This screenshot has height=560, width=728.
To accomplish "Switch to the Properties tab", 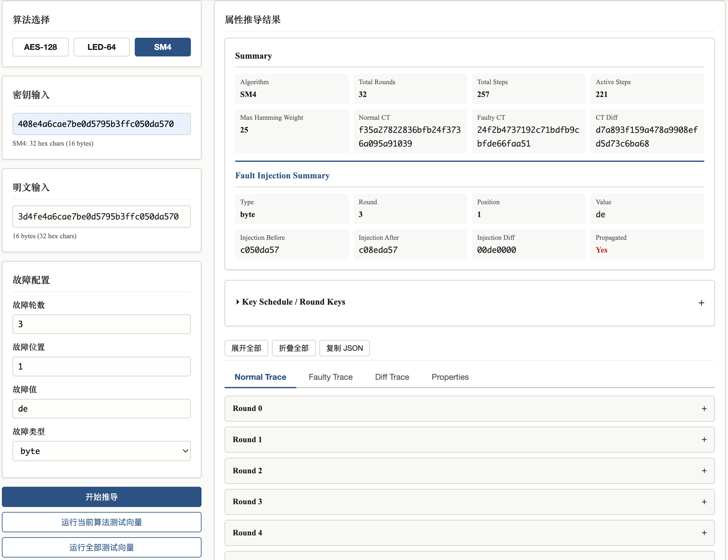I will (x=450, y=377).
